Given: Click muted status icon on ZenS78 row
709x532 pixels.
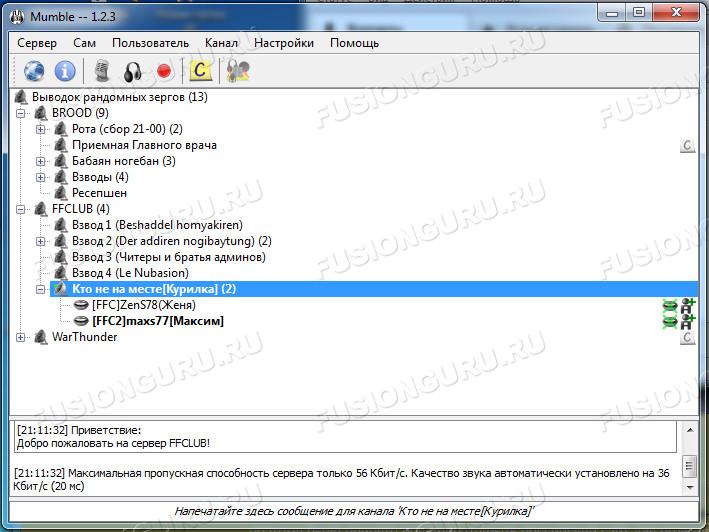Looking at the screenshot, I should pos(670,306).
